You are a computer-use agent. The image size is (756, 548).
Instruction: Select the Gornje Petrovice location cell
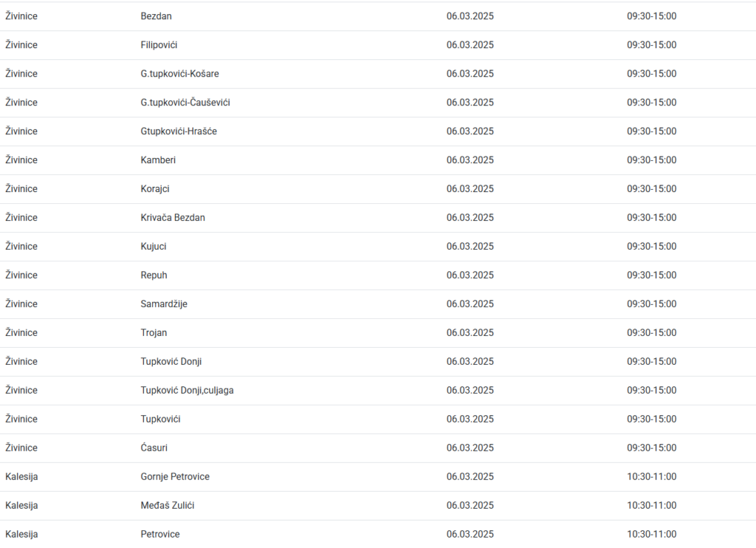tap(175, 477)
